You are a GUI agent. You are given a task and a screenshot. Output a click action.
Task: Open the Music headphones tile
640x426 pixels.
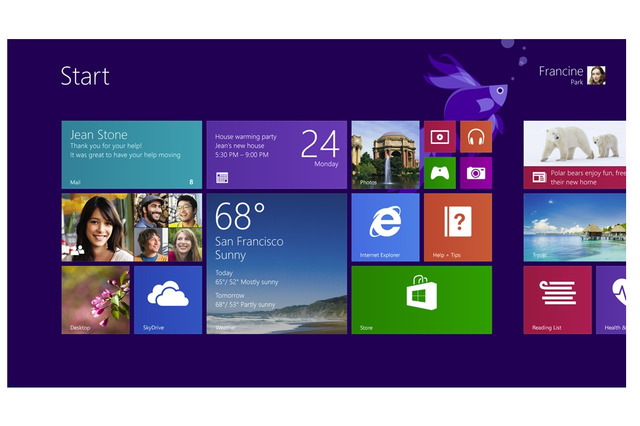click(x=475, y=137)
